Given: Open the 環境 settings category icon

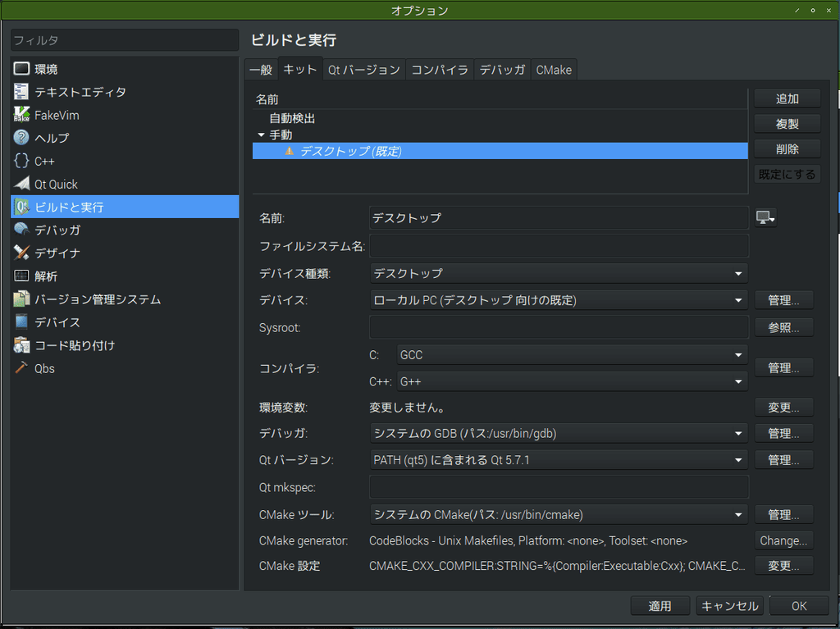Looking at the screenshot, I should click(x=21, y=69).
